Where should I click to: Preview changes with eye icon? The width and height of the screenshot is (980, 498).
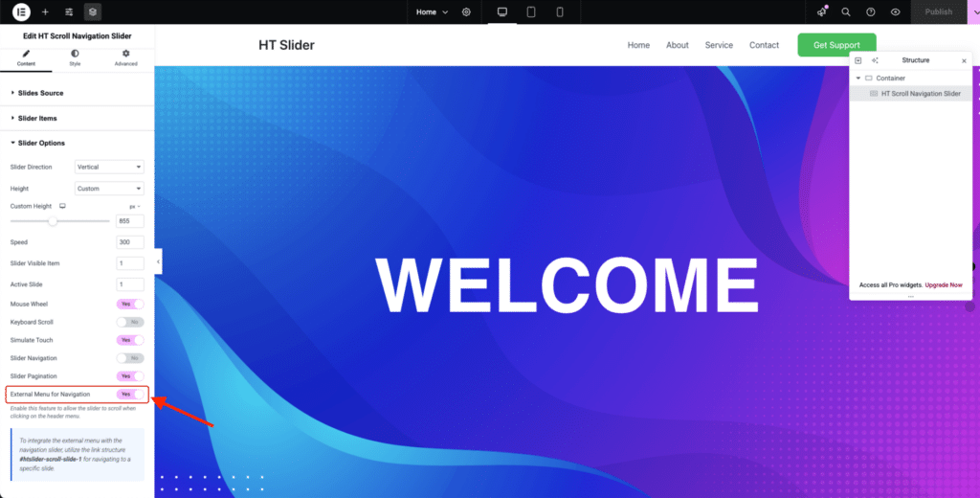point(895,11)
